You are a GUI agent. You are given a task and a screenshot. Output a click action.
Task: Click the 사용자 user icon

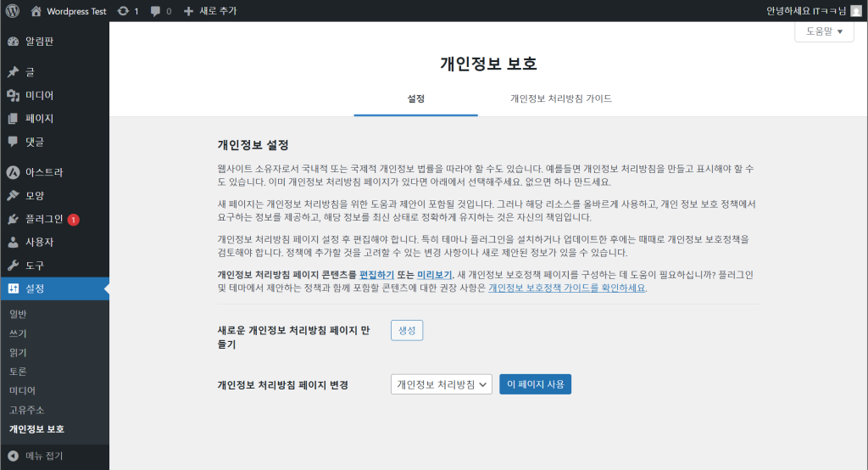tap(13, 242)
